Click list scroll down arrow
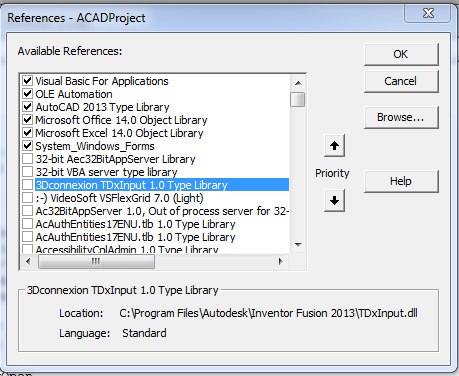 (298, 245)
